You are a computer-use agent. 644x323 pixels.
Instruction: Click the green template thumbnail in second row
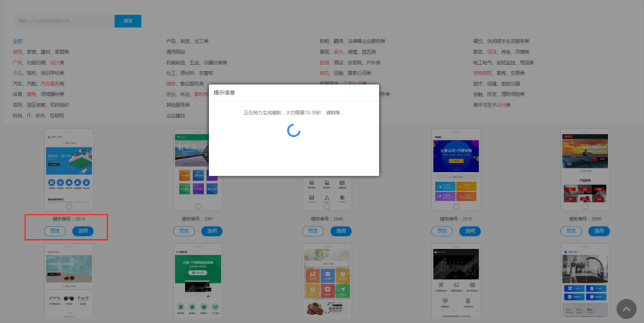point(198,281)
